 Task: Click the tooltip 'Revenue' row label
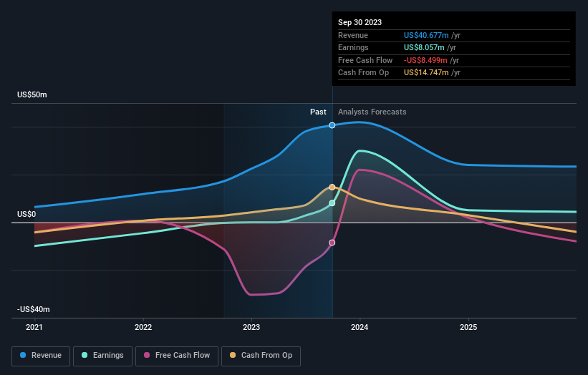(x=353, y=35)
